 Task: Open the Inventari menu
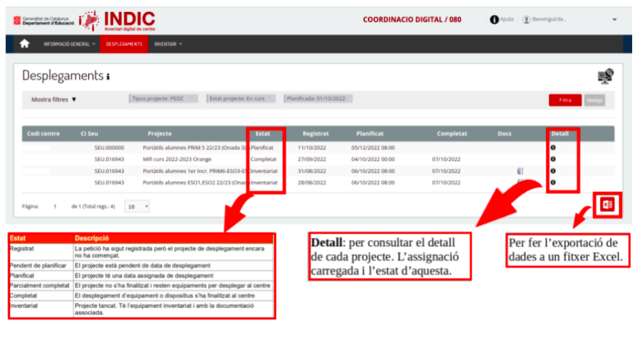point(167,44)
